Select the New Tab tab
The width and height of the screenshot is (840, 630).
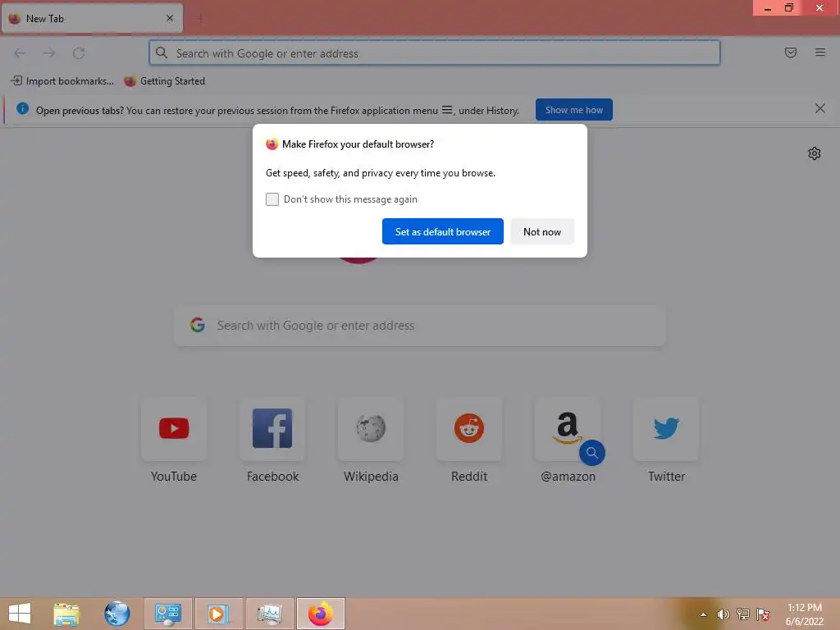pyautogui.click(x=92, y=18)
